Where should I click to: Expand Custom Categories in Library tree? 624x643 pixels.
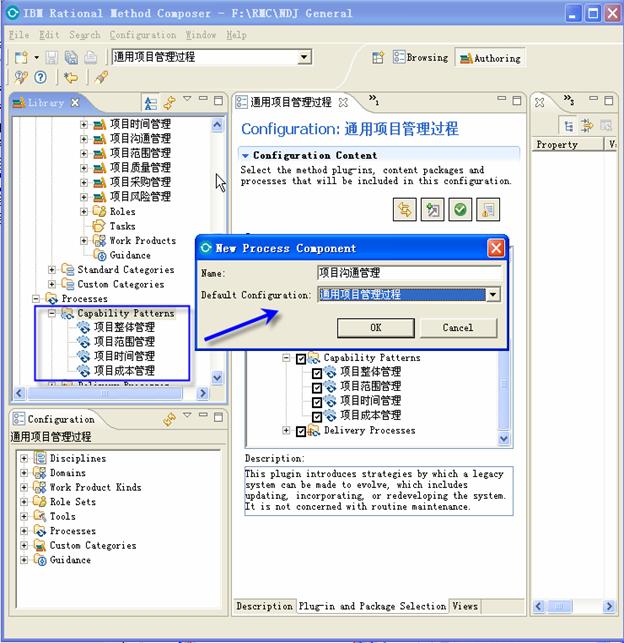point(52,284)
